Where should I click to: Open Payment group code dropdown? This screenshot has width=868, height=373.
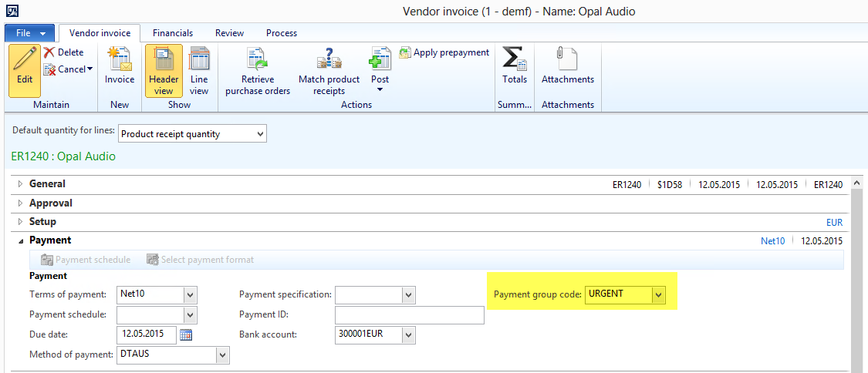click(x=658, y=294)
